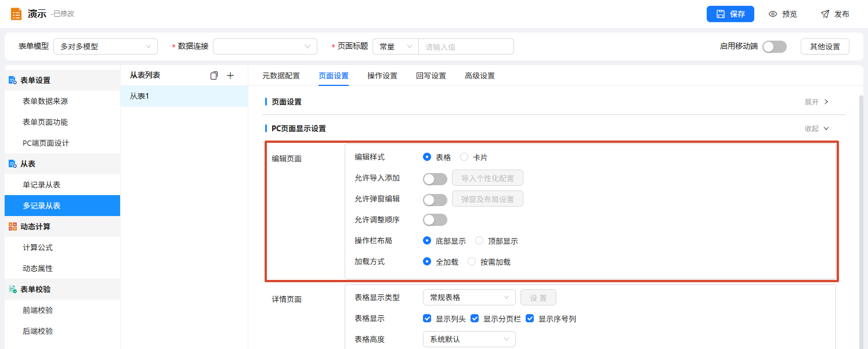Click the 页面标题 value input field
Image resolution: width=868 pixels, height=349 pixels.
pyautogui.click(x=466, y=46)
